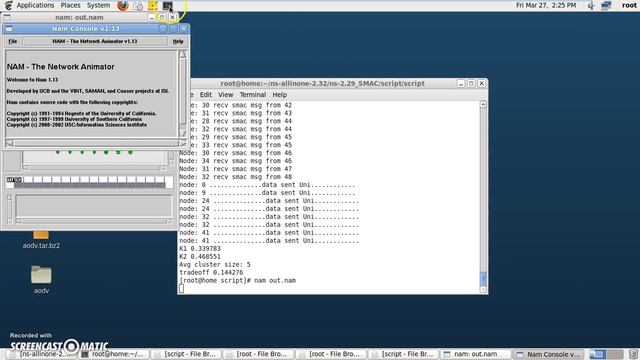Click nam lower panel horizontal scrollbar

[x=93, y=221]
